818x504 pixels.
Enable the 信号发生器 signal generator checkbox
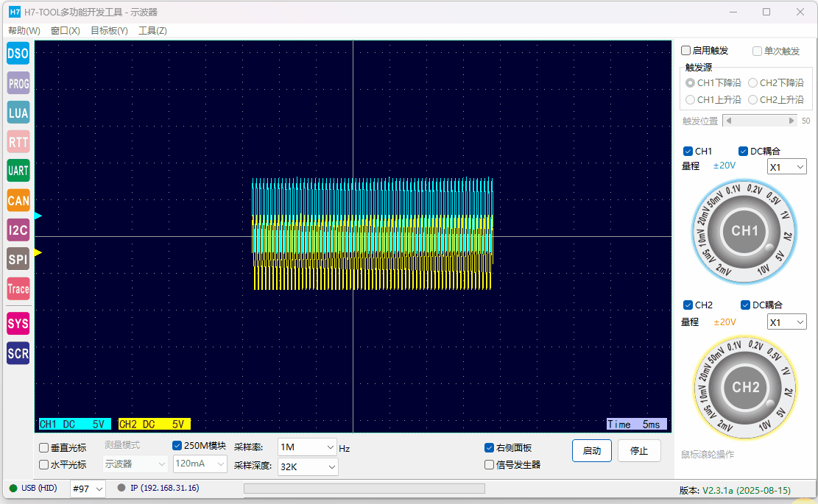pyautogui.click(x=490, y=464)
